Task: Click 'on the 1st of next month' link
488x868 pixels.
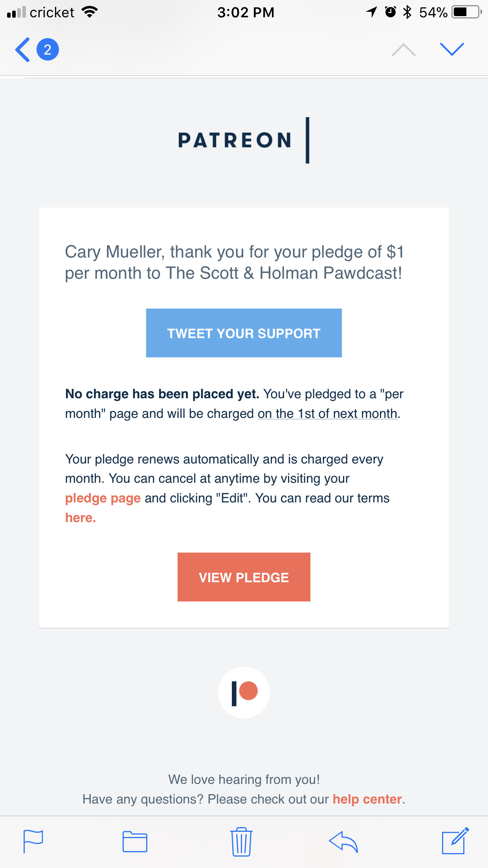Action: (x=327, y=414)
